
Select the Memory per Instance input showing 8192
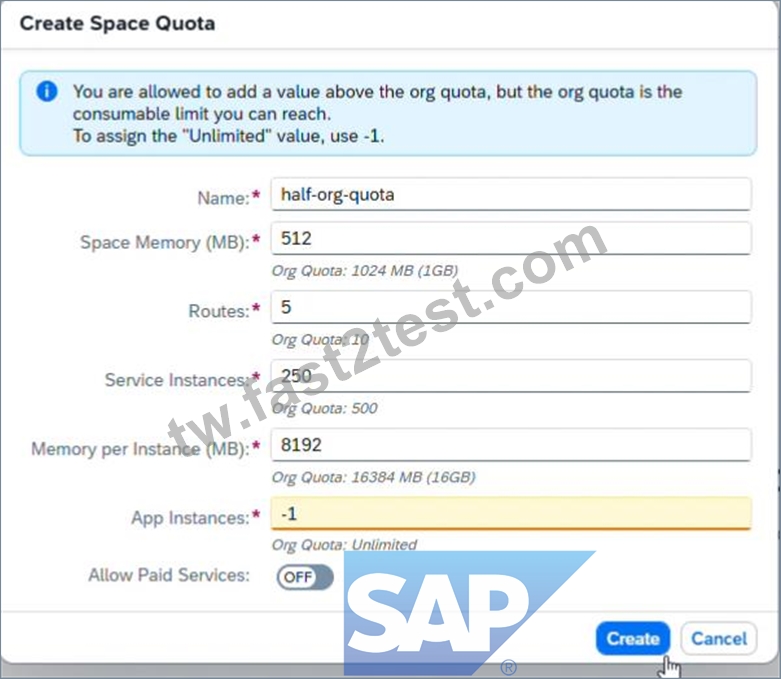[511, 445]
